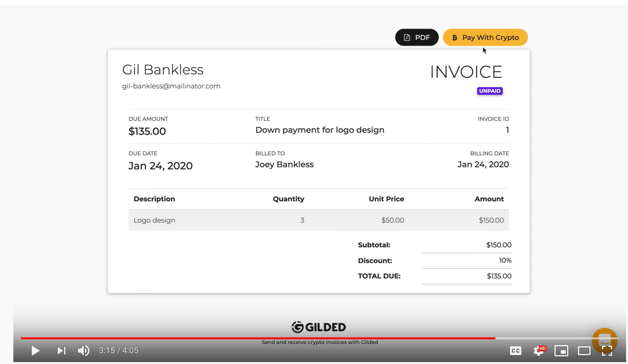Skip to the next video
This screenshot has height=364, width=628.
(61, 351)
